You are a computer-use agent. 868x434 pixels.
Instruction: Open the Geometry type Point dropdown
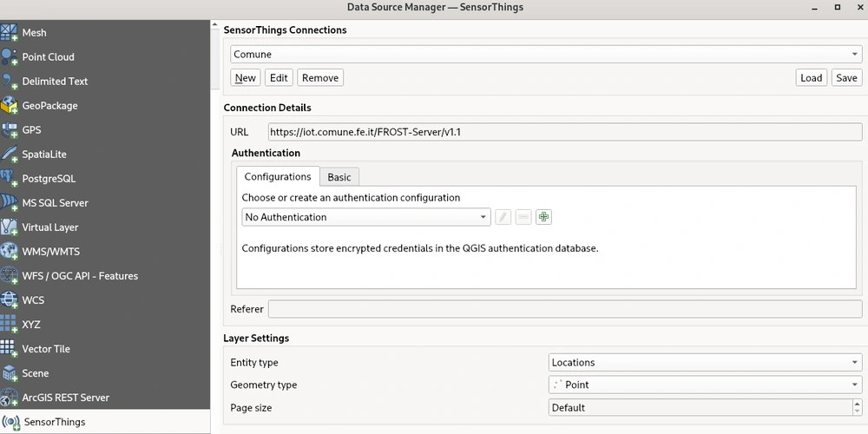click(705, 385)
